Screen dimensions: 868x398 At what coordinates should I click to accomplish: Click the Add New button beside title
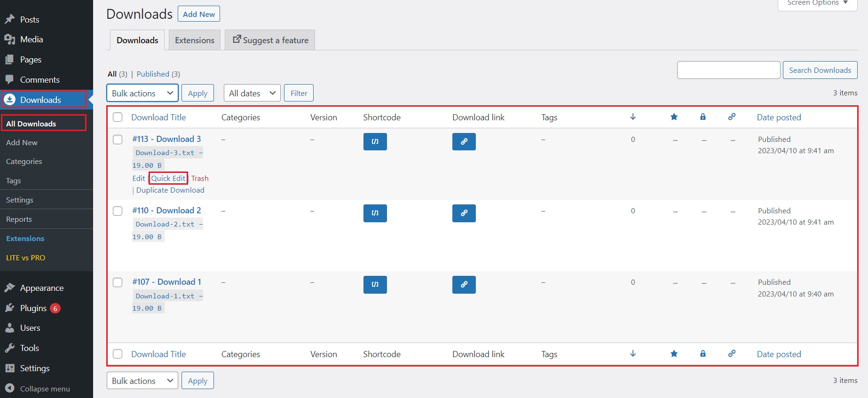199,14
